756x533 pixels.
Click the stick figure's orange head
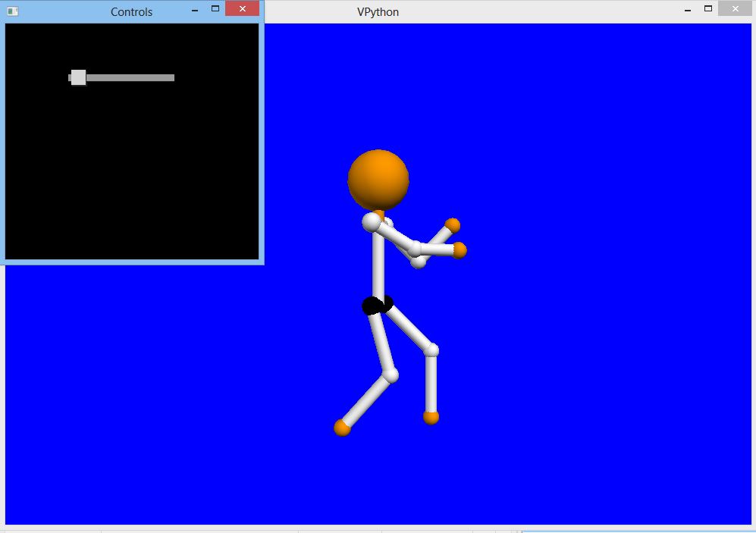(378, 180)
